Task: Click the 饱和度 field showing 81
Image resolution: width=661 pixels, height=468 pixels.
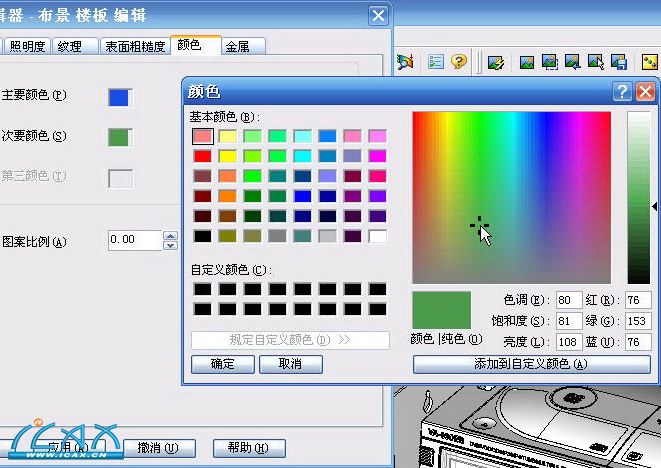Action: click(569, 321)
